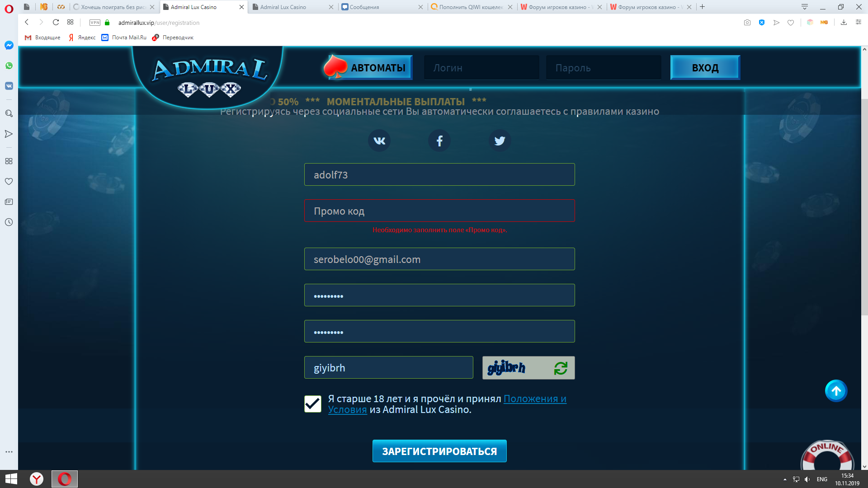Open Почта Mail.Ru bookmark
This screenshot has height=488, width=868.
(x=124, y=38)
